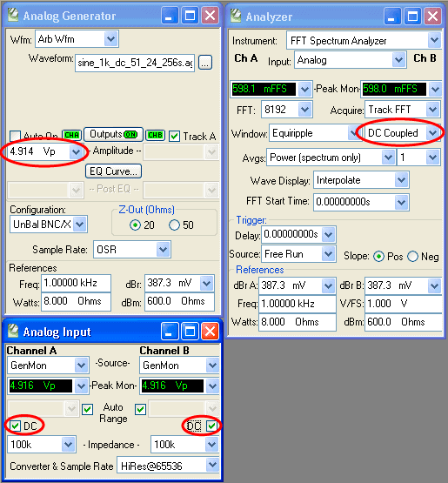
Task: Uncheck Channel A DC coupling checkbox
Action: (x=15, y=426)
